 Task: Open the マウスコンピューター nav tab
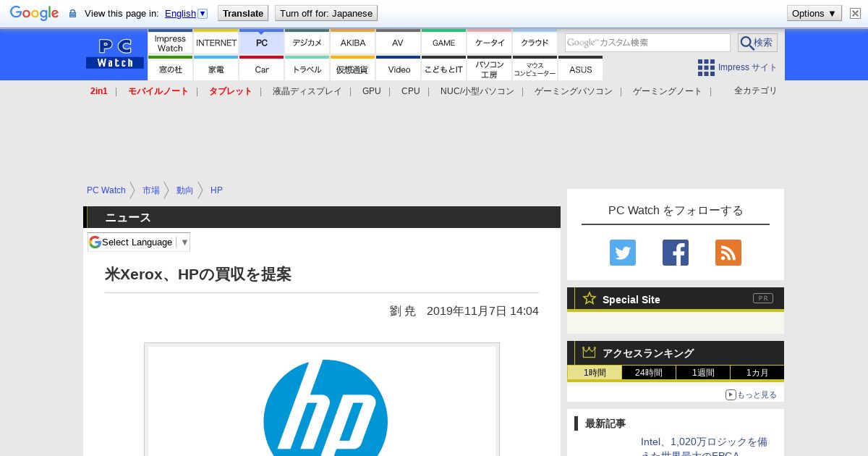pyautogui.click(x=535, y=69)
